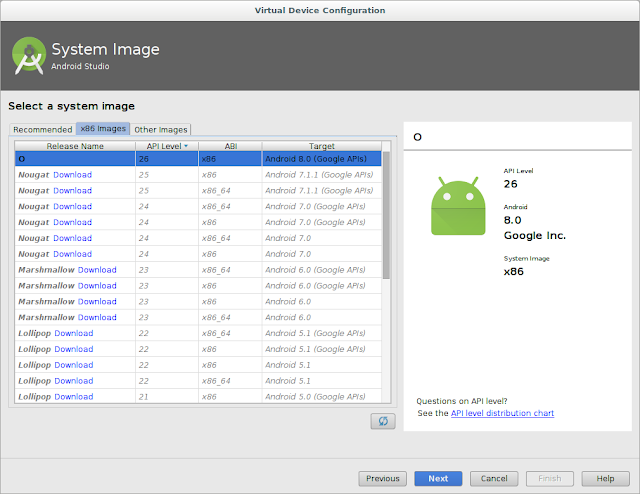Download Marshmallow 6.0 Google APIs x86 image
This screenshot has height=494, width=640.
[97, 286]
